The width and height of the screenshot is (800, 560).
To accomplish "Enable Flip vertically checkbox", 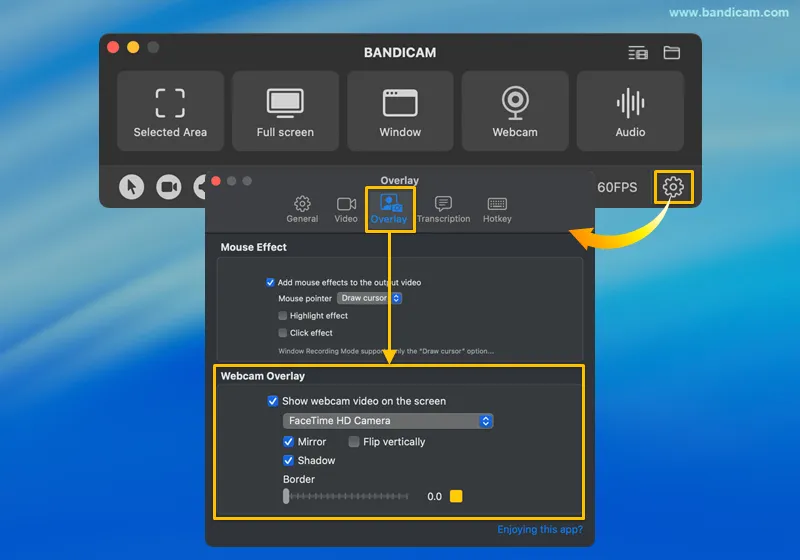I will point(354,442).
